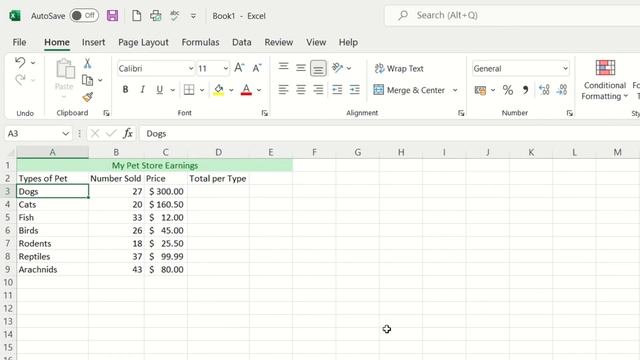Open Font settings dialog launcher

(264, 113)
